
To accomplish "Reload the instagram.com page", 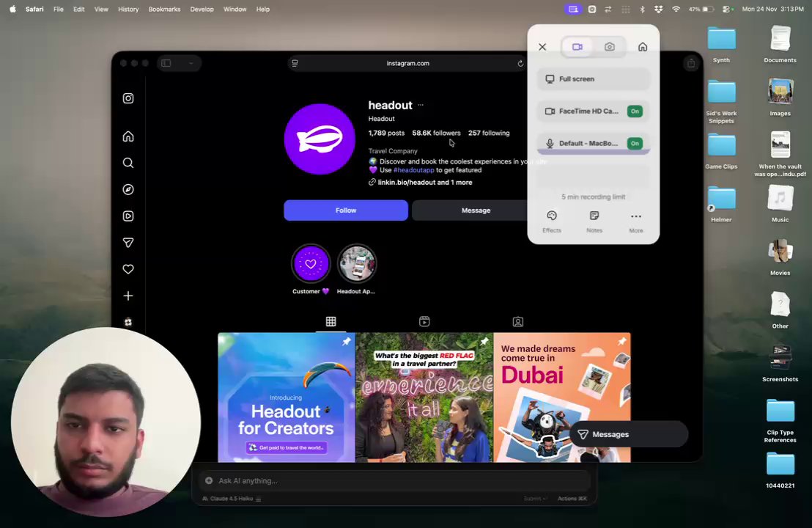I will tap(520, 63).
